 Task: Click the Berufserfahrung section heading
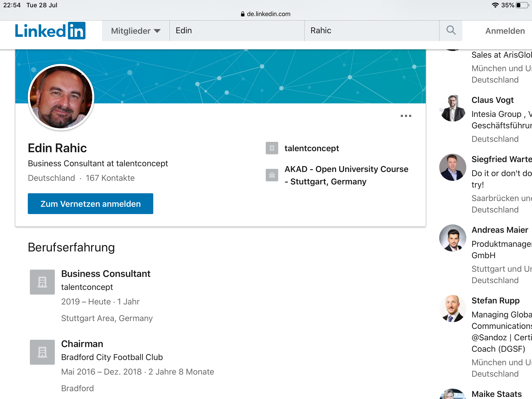click(71, 247)
